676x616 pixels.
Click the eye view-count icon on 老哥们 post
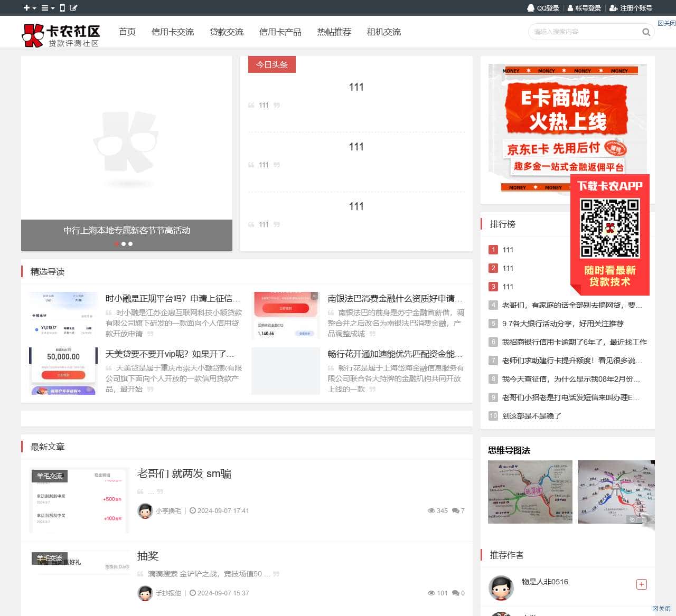[431, 510]
